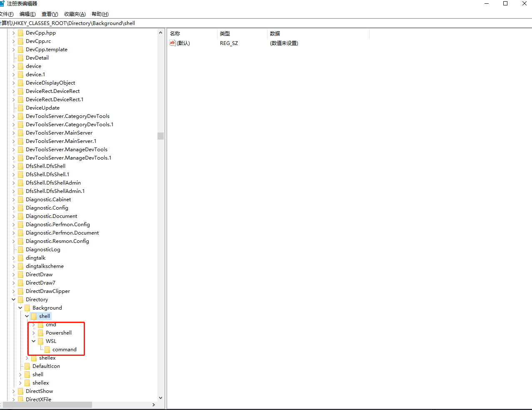Select the DevCpp.template key
This screenshot has width=532, height=410.
point(47,50)
